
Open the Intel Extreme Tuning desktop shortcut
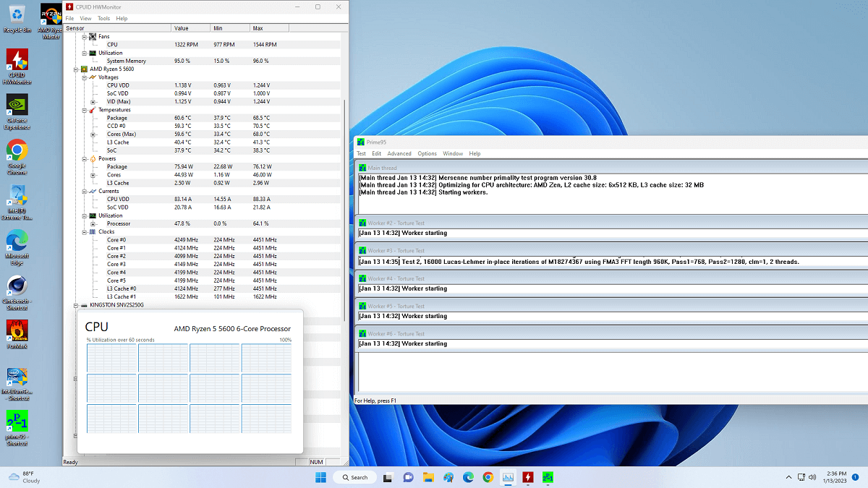pyautogui.click(x=17, y=203)
